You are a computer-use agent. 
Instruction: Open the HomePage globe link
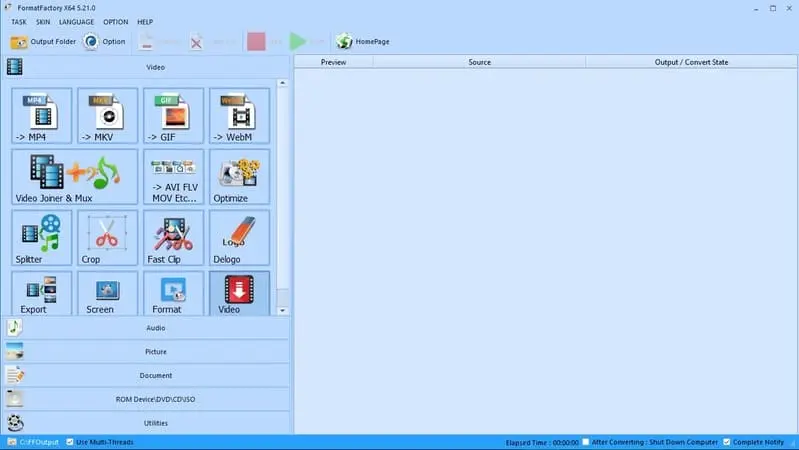tap(362, 42)
